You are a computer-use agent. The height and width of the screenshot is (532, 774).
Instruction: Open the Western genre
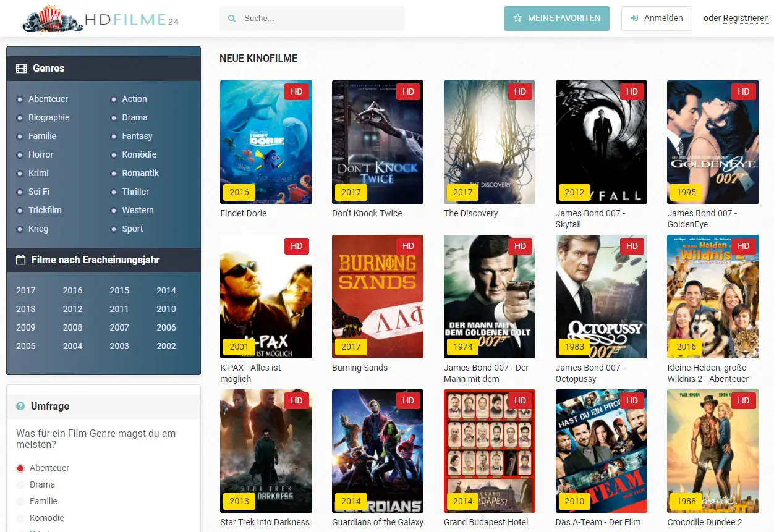tap(138, 210)
